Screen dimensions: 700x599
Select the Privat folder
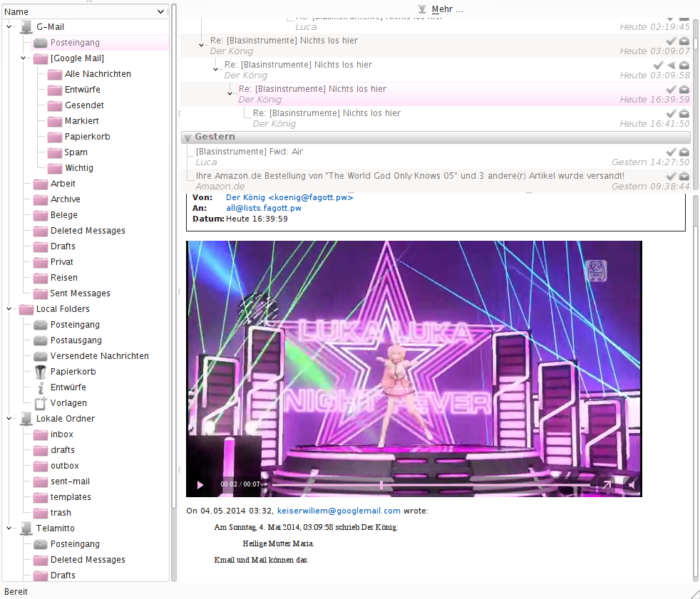point(61,262)
